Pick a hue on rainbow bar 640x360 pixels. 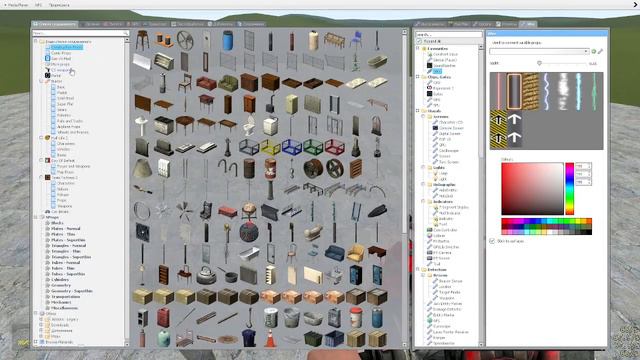click(x=569, y=188)
